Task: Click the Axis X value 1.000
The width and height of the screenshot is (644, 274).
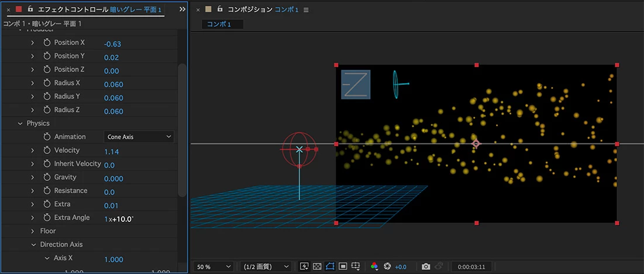Action: (114, 259)
